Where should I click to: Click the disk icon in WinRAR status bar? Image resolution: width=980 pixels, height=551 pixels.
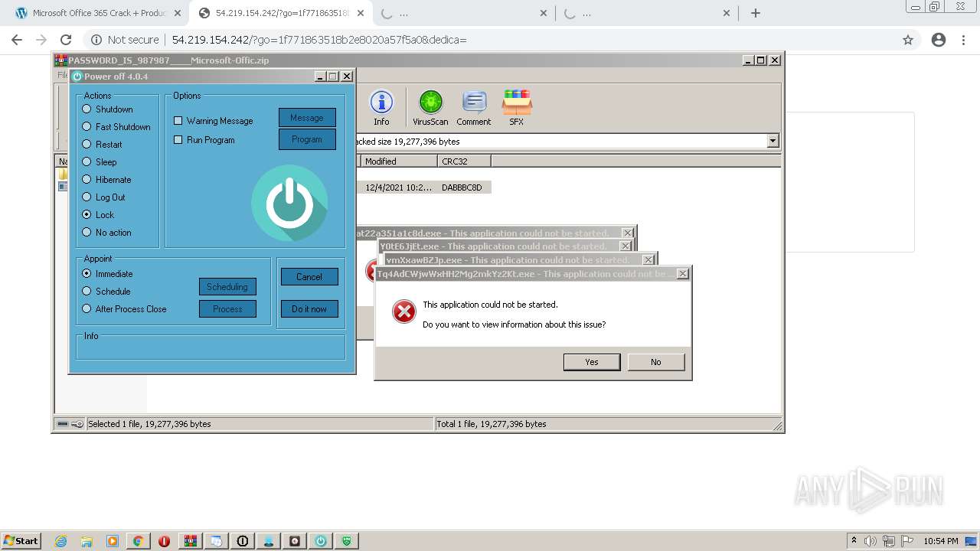coord(63,424)
